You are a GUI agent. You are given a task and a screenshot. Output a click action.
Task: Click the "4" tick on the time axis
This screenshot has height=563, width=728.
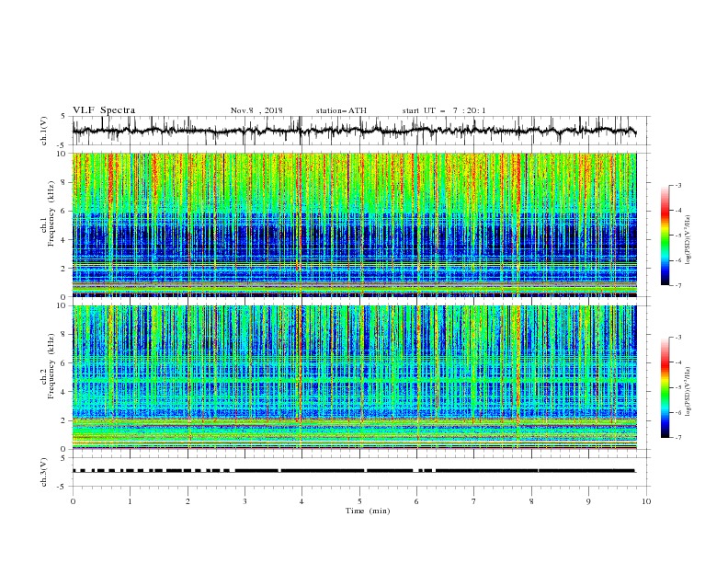(301, 501)
